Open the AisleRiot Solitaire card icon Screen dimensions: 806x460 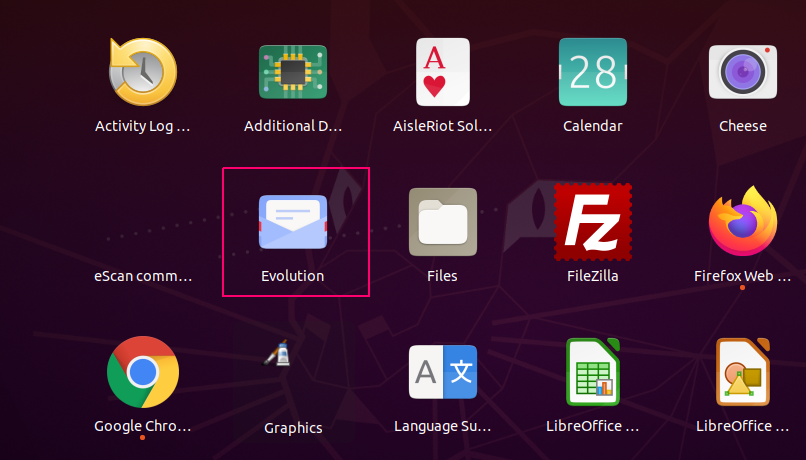click(x=443, y=71)
